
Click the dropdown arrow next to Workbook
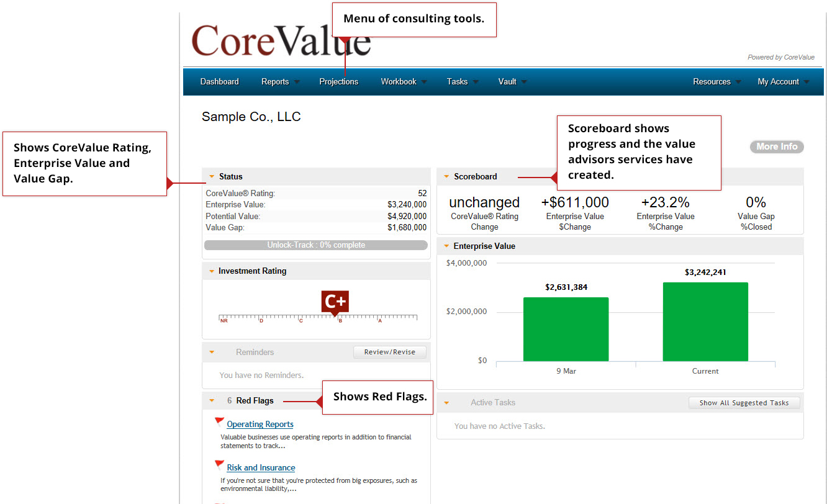click(x=424, y=82)
